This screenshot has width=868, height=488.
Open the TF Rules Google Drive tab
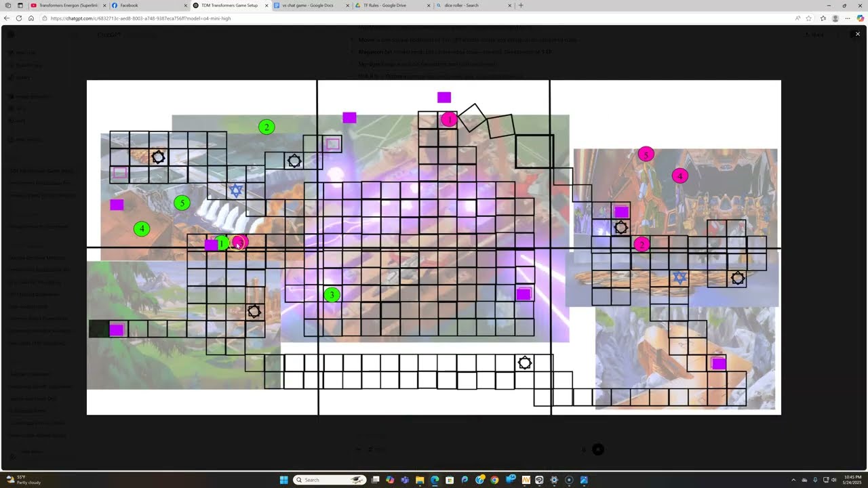tap(393, 5)
